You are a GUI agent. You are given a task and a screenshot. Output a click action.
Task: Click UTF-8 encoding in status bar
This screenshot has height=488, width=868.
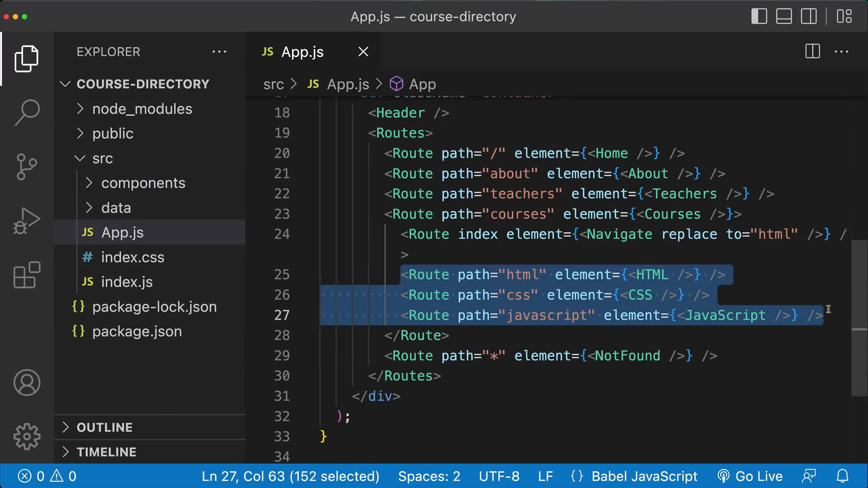point(499,476)
